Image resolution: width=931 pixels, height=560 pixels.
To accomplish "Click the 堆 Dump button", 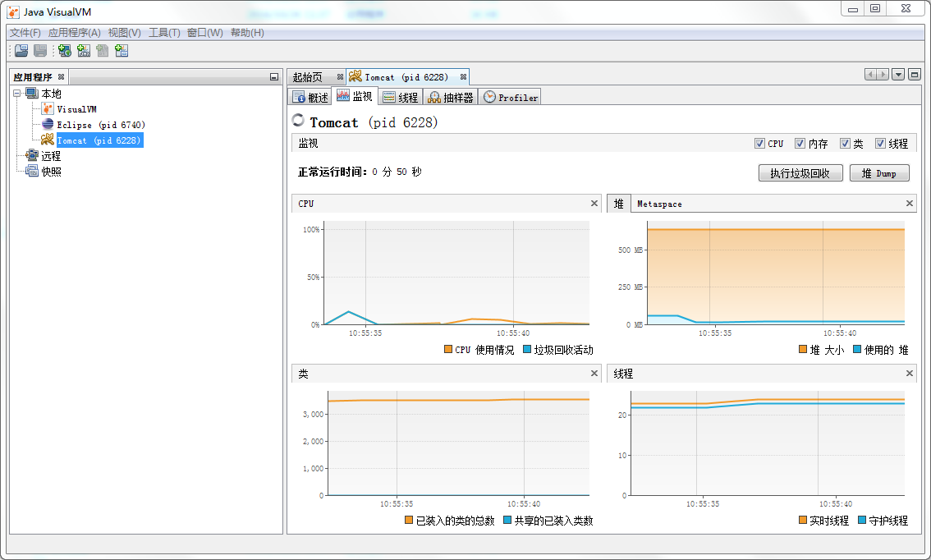I will coord(879,172).
